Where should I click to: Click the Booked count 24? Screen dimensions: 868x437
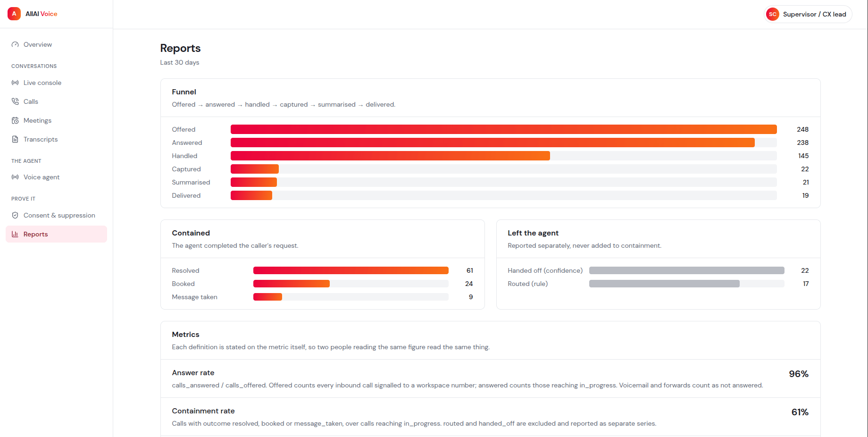(x=469, y=284)
